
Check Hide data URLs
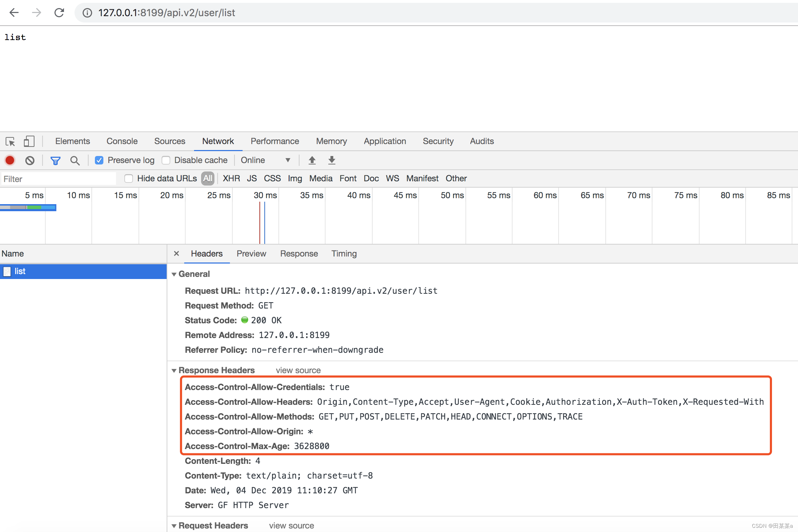pyautogui.click(x=129, y=179)
